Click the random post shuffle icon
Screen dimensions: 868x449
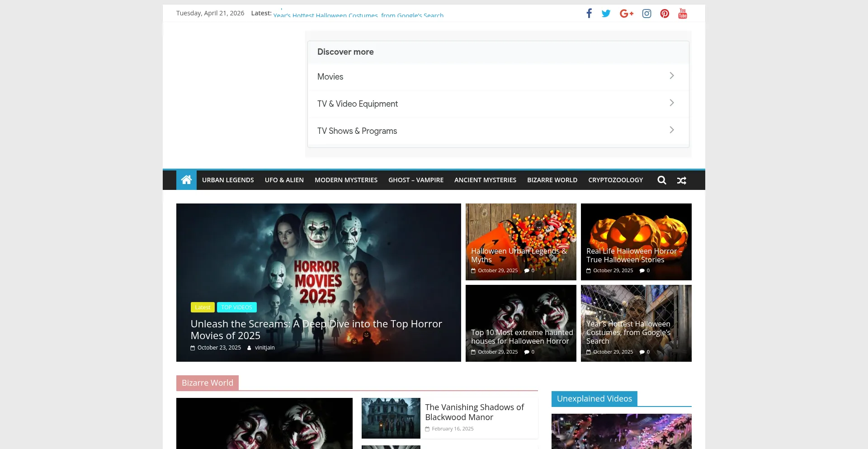682,180
